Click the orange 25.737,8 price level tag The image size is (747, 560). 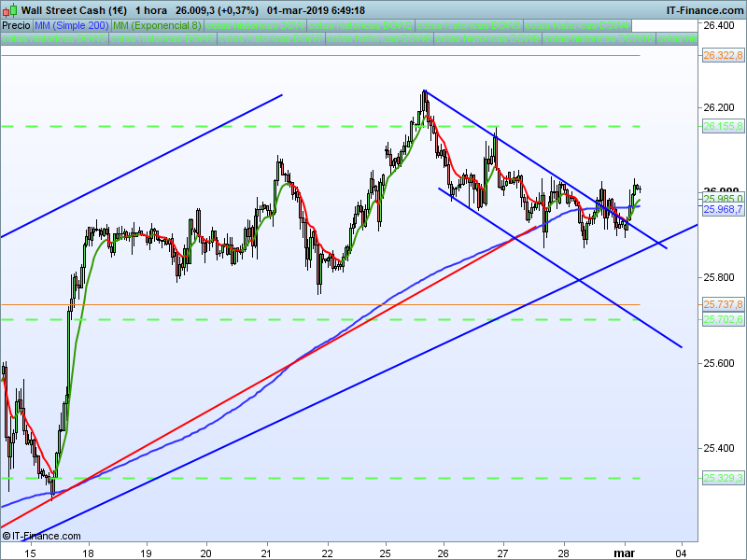click(x=723, y=304)
